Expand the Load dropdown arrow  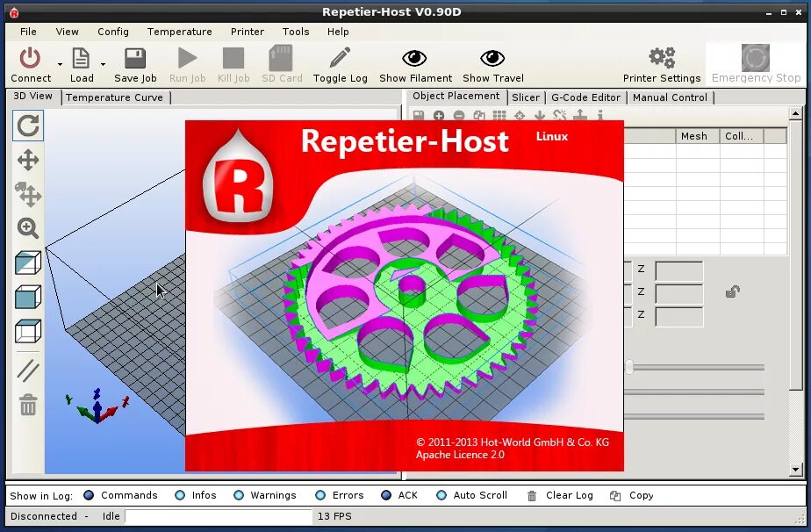tap(103, 65)
